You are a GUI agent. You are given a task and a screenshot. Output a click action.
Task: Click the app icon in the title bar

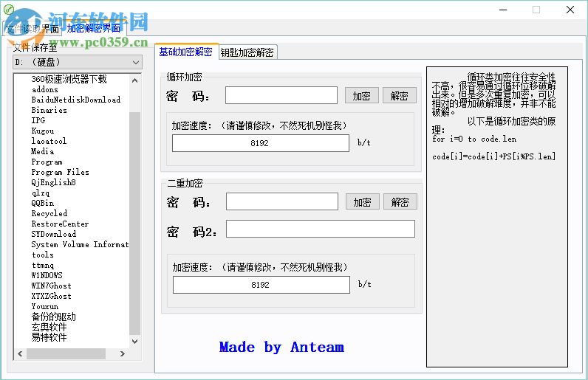8,9
